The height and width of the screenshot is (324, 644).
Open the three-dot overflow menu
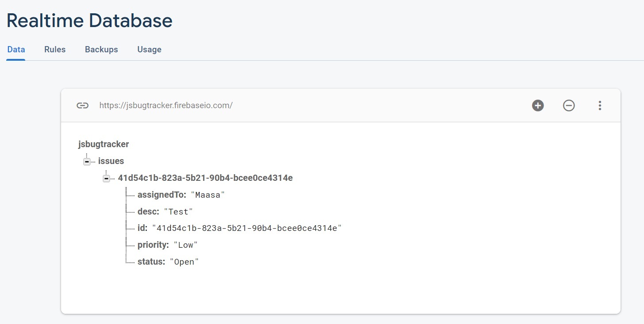tap(600, 105)
